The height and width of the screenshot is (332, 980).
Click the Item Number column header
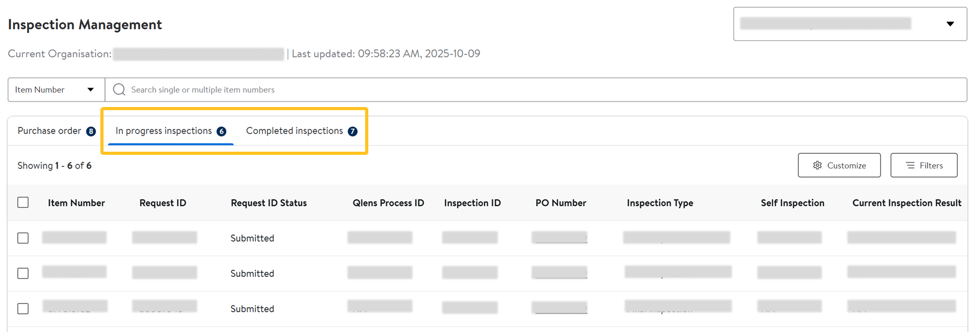[x=76, y=203]
